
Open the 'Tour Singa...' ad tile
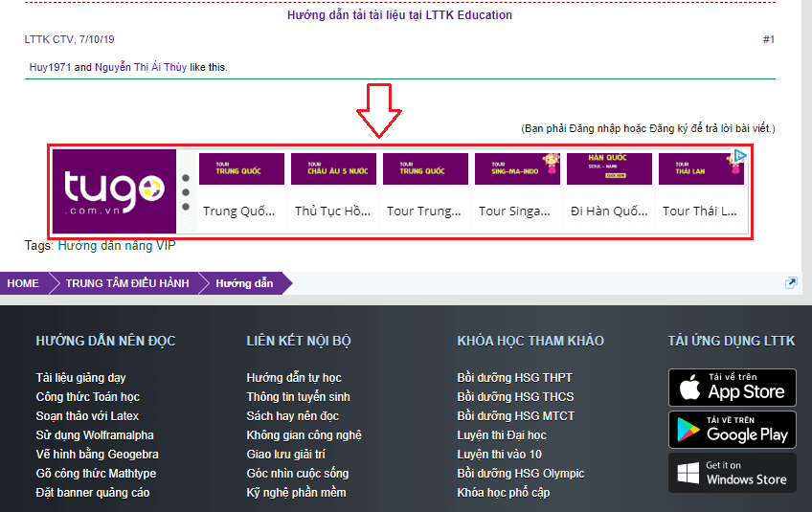click(x=517, y=191)
